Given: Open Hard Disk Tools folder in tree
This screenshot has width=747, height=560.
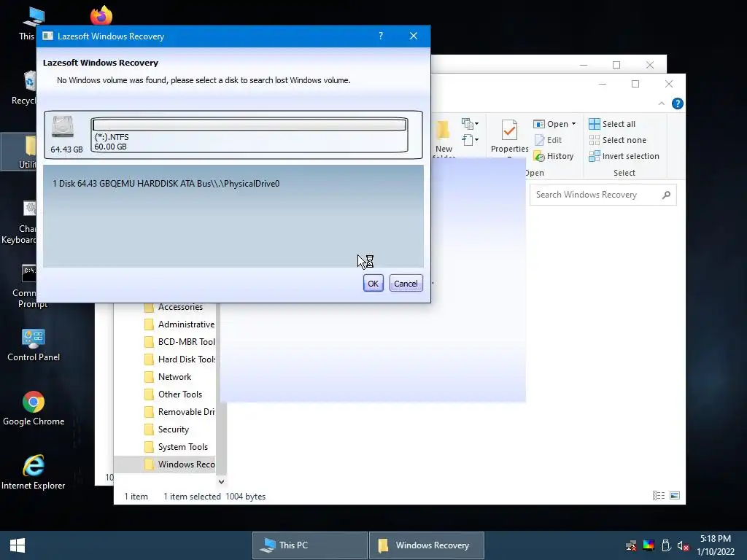Looking at the screenshot, I should click(x=179, y=359).
